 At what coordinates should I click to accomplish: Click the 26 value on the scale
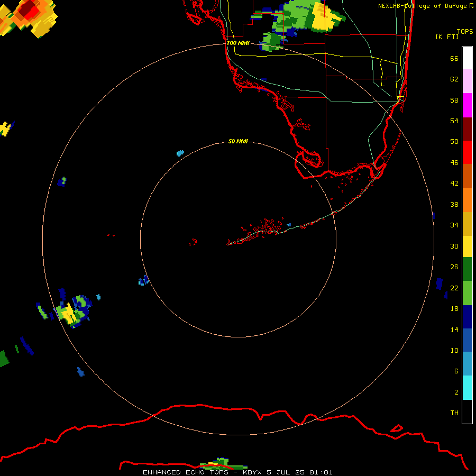tap(454, 267)
